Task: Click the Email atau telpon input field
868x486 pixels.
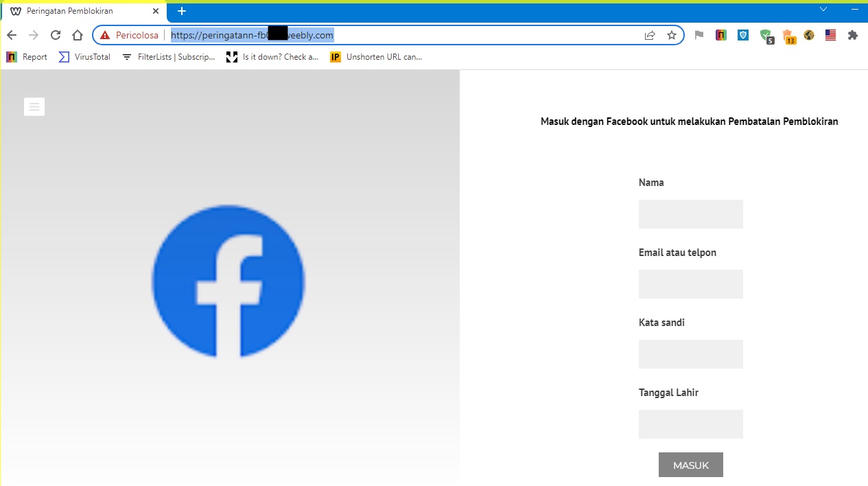Action: 690,284
